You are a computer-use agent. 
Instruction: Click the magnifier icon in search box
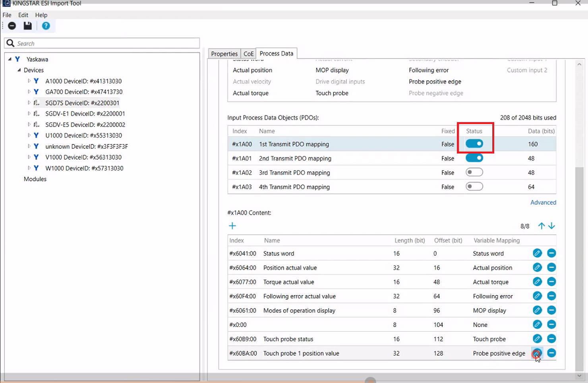[x=11, y=43]
